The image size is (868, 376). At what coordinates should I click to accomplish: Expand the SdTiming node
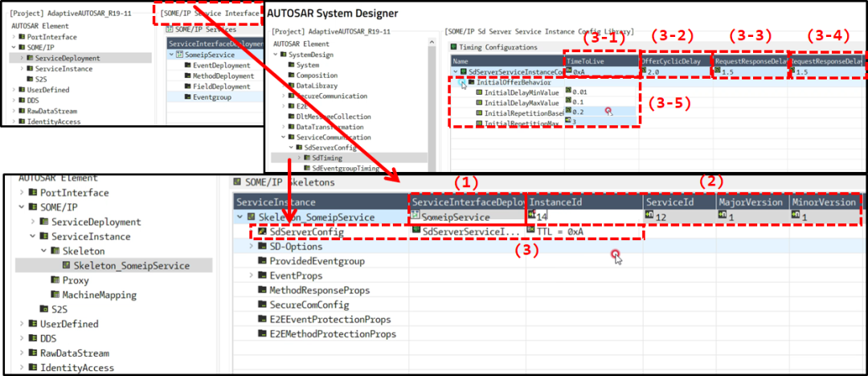299,157
